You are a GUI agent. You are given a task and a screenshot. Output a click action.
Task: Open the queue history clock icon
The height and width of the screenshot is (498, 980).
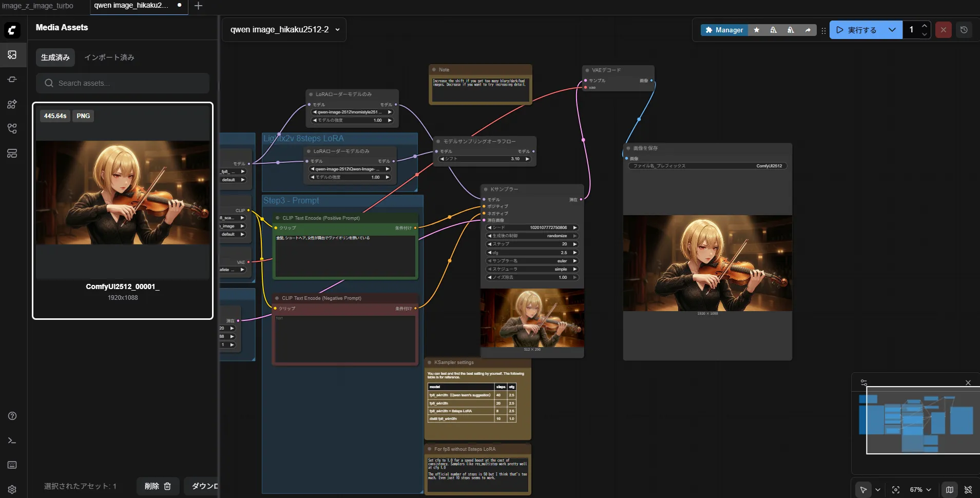tap(964, 30)
